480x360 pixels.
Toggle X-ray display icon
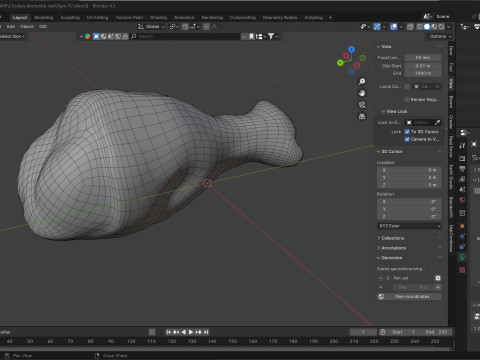pos(411,27)
